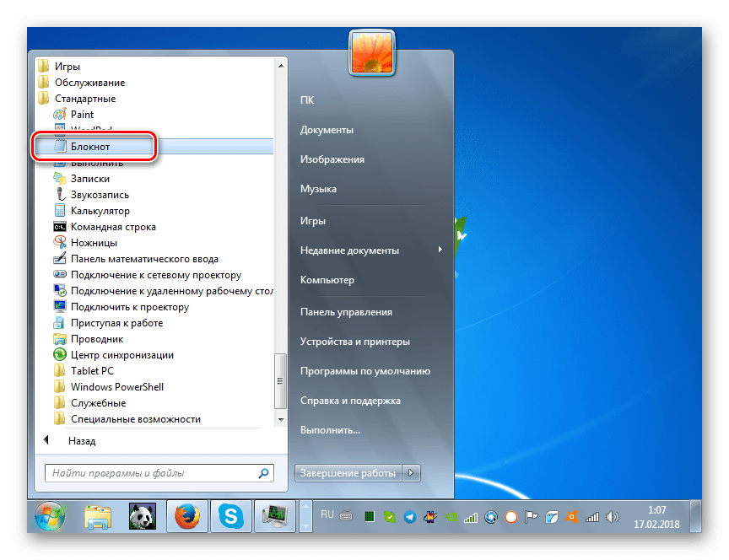Open Музыка in right pane
The image size is (729, 560).
click(x=318, y=189)
